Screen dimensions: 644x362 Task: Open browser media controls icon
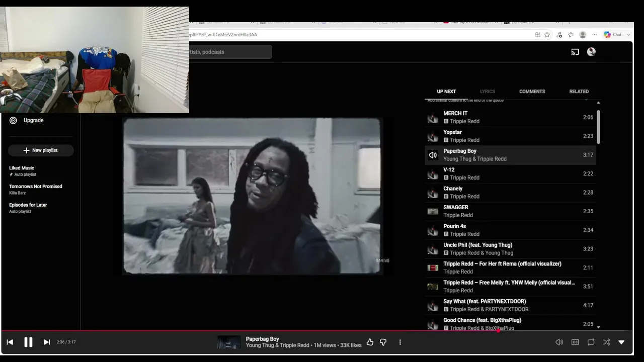559,35
